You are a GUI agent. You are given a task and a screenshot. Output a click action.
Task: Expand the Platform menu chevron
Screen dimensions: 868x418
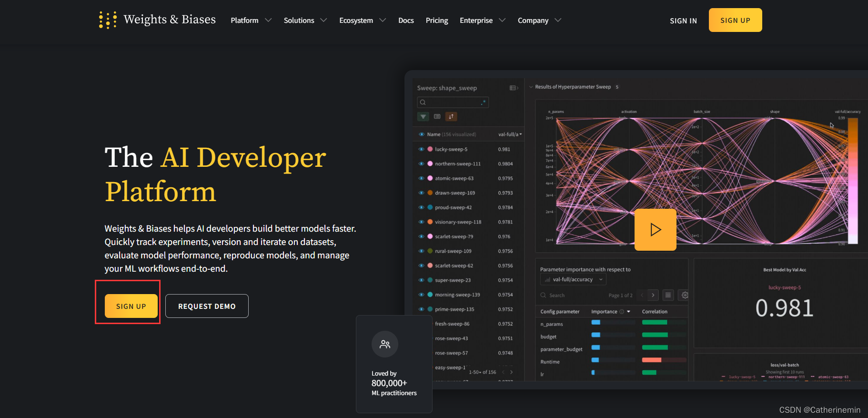268,20
